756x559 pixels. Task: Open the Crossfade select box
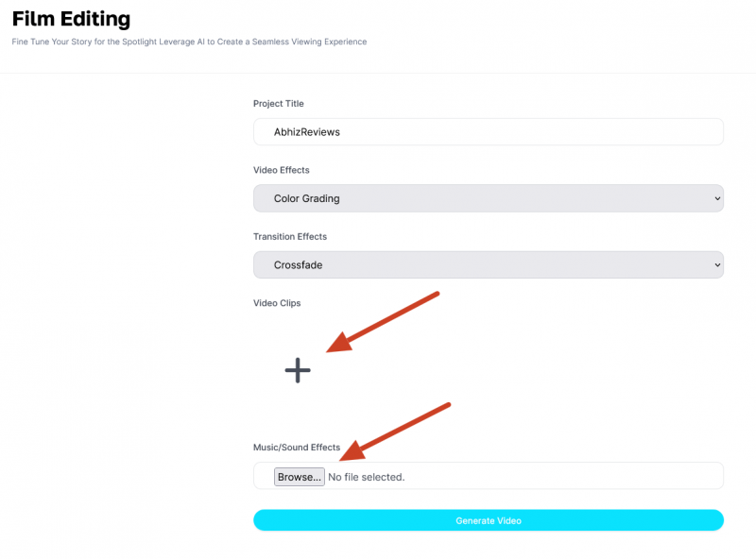pyautogui.click(x=488, y=265)
